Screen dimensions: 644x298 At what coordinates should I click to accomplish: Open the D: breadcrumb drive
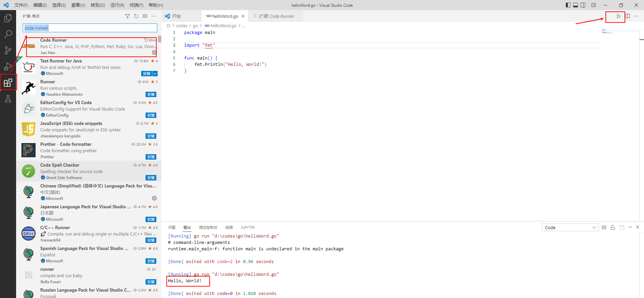coord(169,26)
